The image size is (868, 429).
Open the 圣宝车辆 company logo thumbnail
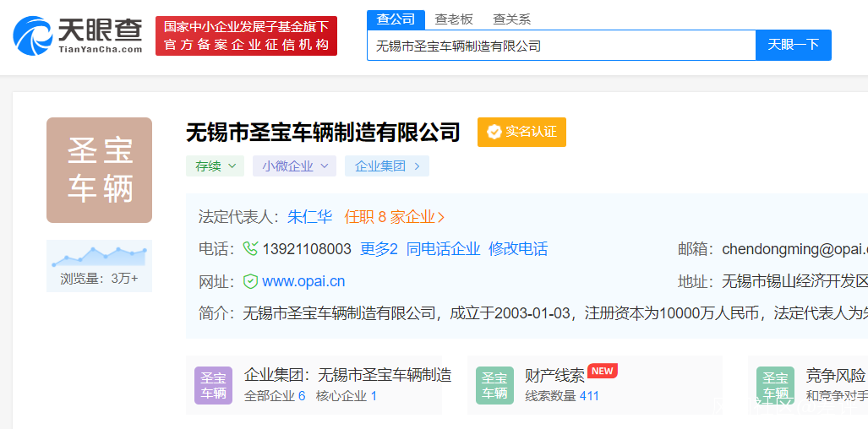tap(99, 171)
